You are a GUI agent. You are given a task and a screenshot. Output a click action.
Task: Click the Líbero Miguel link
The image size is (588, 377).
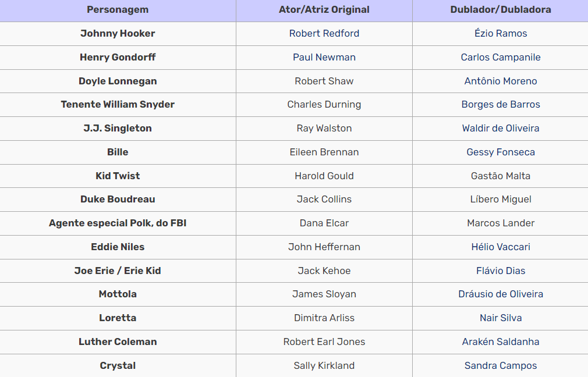[x=501, y=199]
